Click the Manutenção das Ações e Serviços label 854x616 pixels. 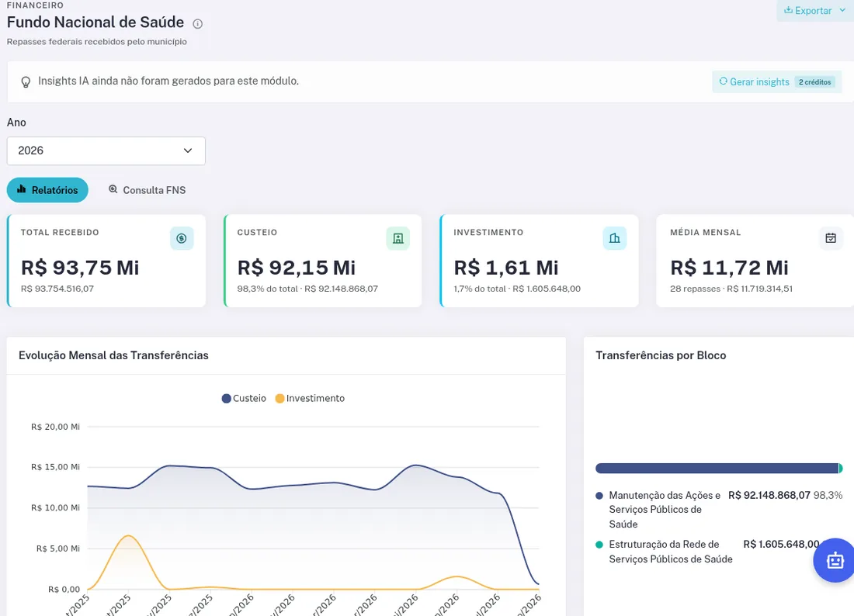[665, 510]
